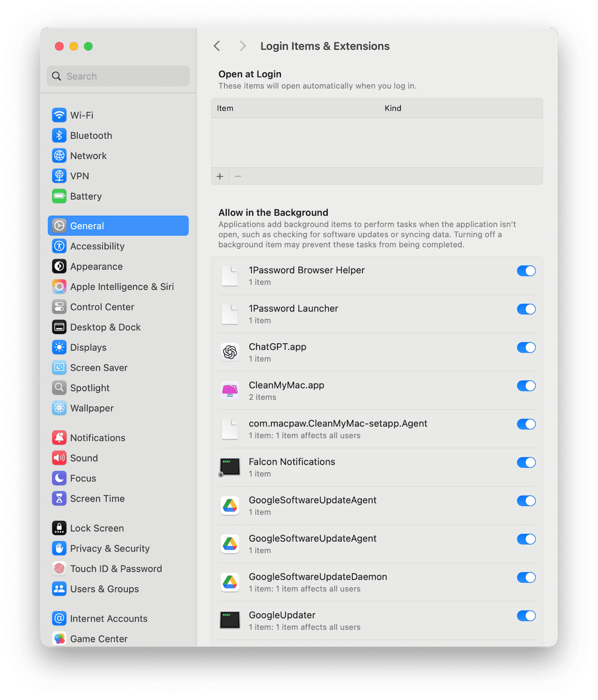This screenshot has height=700, width=598.
Task: Click the Falcon Notifications exec icon
Action: pyautogui.click(x=230, y=467)
